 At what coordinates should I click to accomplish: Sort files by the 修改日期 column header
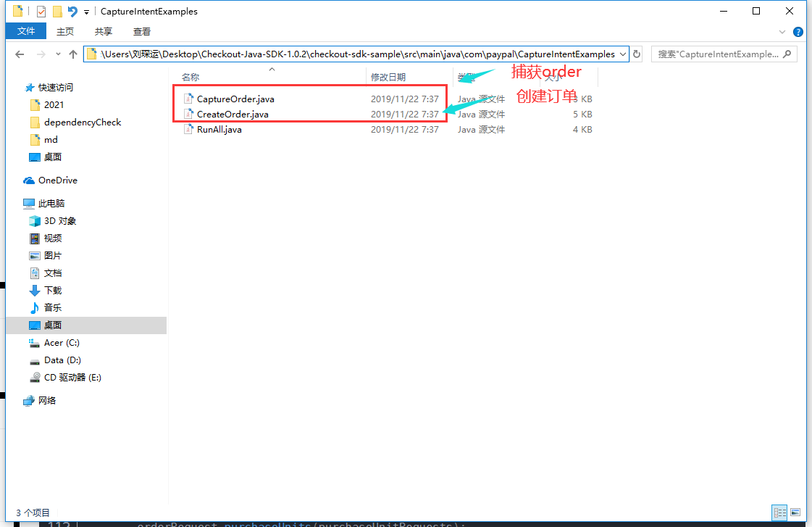coord(388,77)
